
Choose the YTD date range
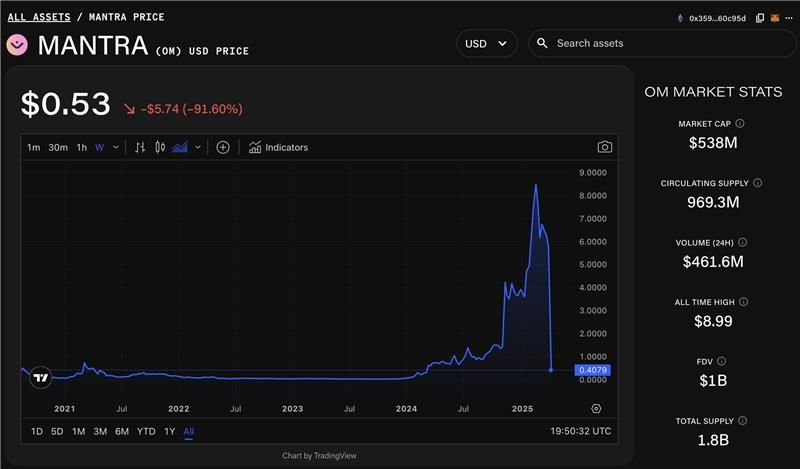tap(146, 431)
